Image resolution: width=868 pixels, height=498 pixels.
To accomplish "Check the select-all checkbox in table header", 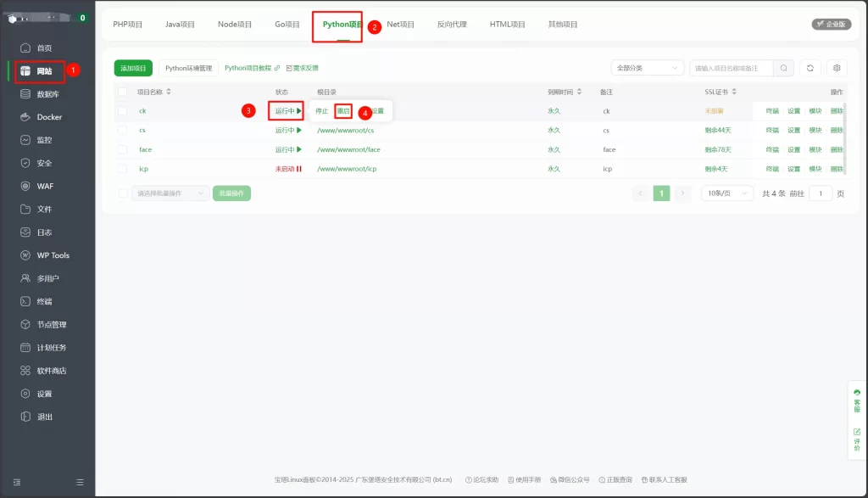I will pos(123,92).
